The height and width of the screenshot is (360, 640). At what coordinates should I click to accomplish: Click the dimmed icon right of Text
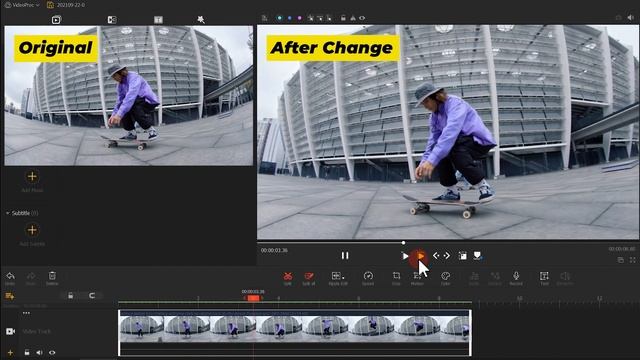[565, 276]
